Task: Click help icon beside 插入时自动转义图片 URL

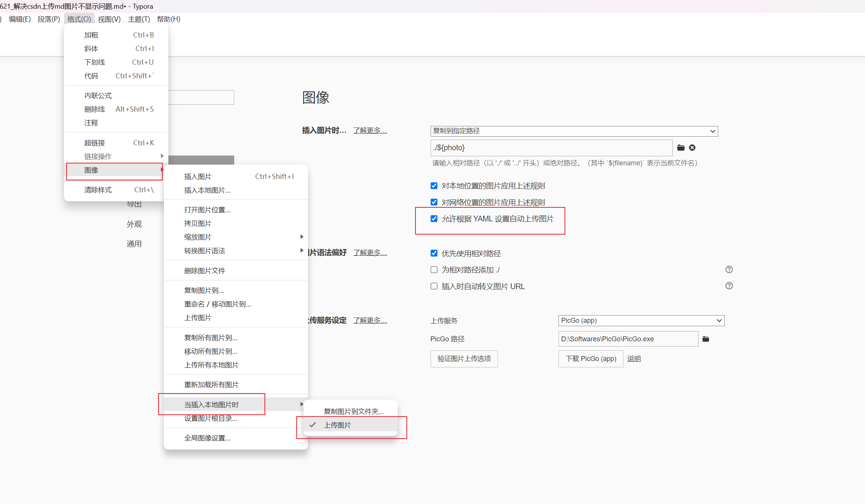Action: click(729, 286)
